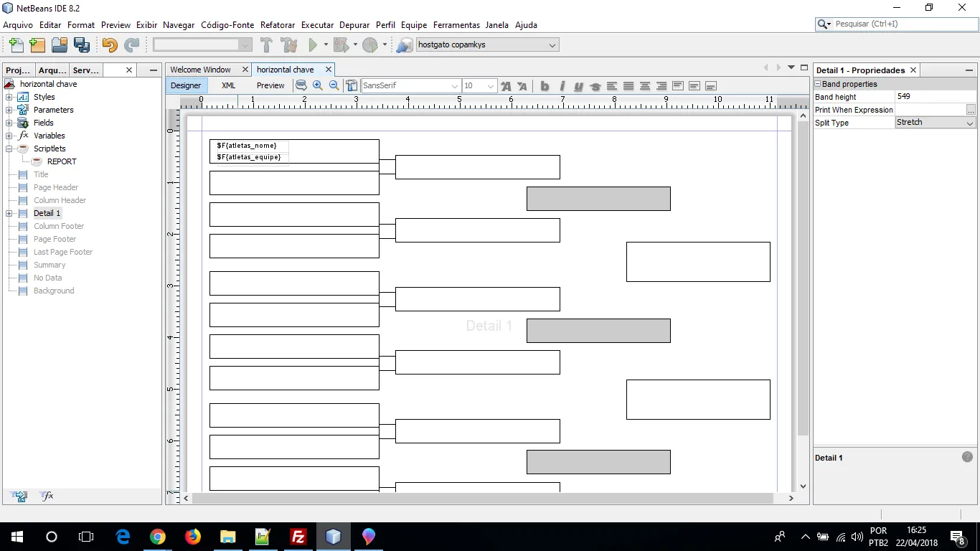This screenshot has width=980, height=551.
Task: Click the Profile Project icon
Action: pos(370,44)
